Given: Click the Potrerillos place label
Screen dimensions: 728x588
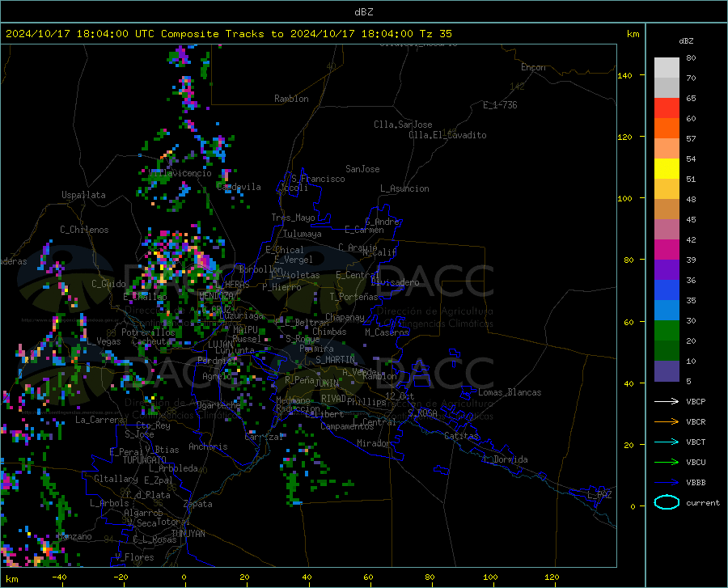Looking at the screenshot, I should [148, 332].
